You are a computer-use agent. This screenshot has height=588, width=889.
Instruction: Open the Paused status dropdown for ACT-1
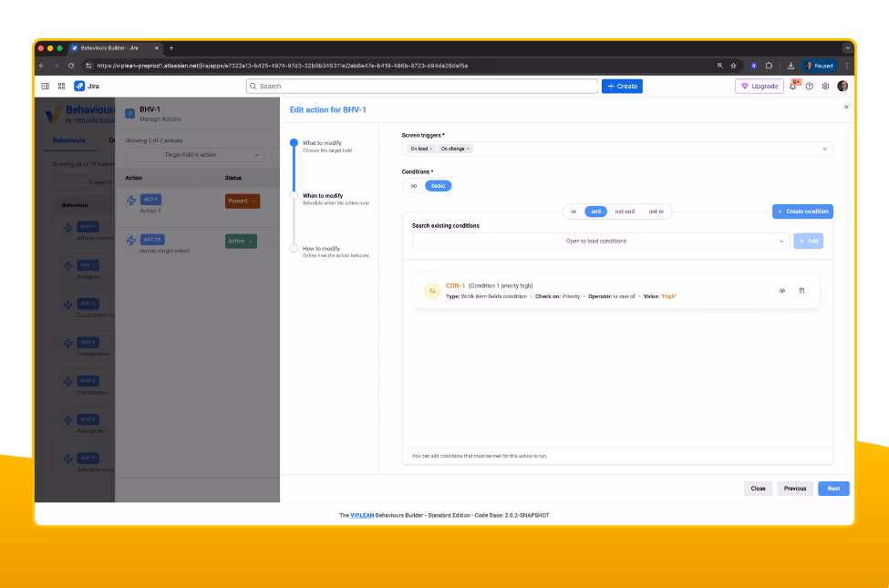pos(243,201)
